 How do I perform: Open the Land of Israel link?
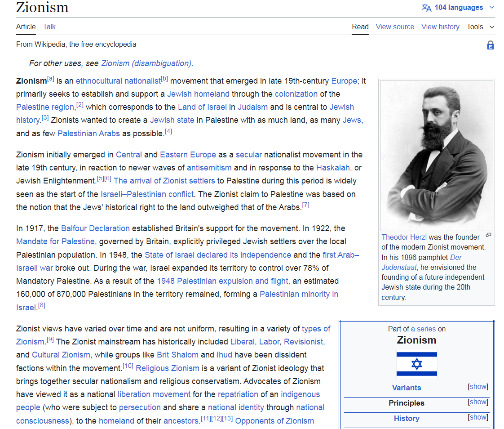(202, 107)
